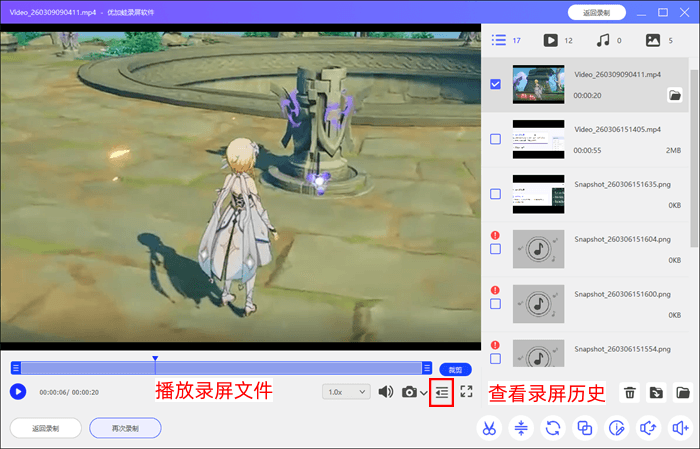Click the import file folder-arrow icon
This screenshot has height=449, width=700.
coord(656,393)
